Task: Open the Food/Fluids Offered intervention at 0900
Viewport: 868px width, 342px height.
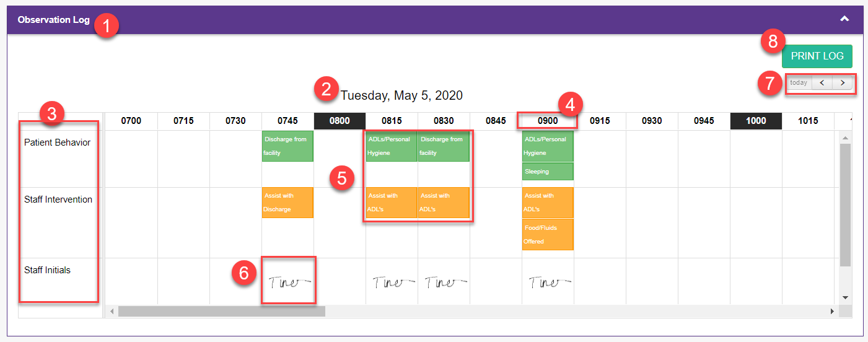Action: tap(548, 234)
